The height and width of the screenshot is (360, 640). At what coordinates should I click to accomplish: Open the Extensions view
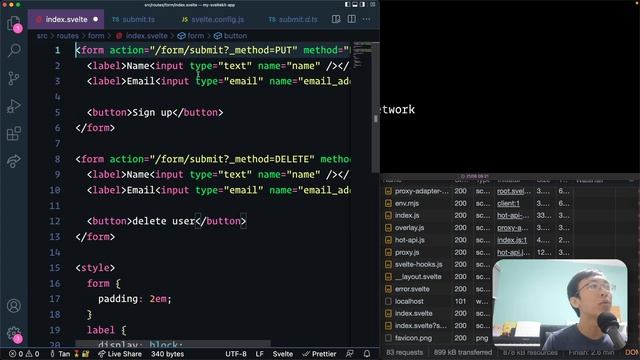click(14, 133)
